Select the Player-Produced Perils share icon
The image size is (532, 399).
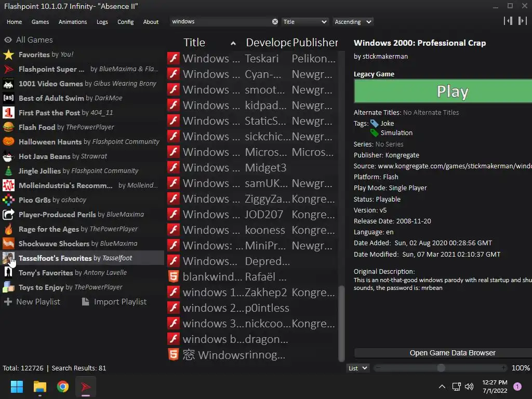pos(8,215)
